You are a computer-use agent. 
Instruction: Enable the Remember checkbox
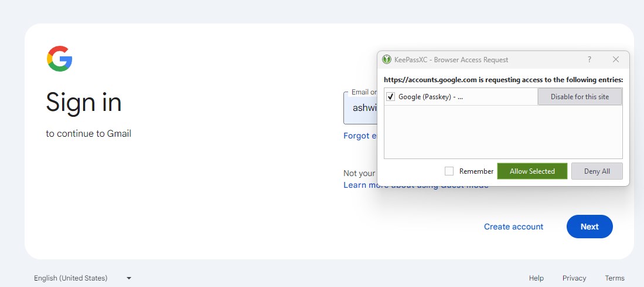tap(449, 171)
